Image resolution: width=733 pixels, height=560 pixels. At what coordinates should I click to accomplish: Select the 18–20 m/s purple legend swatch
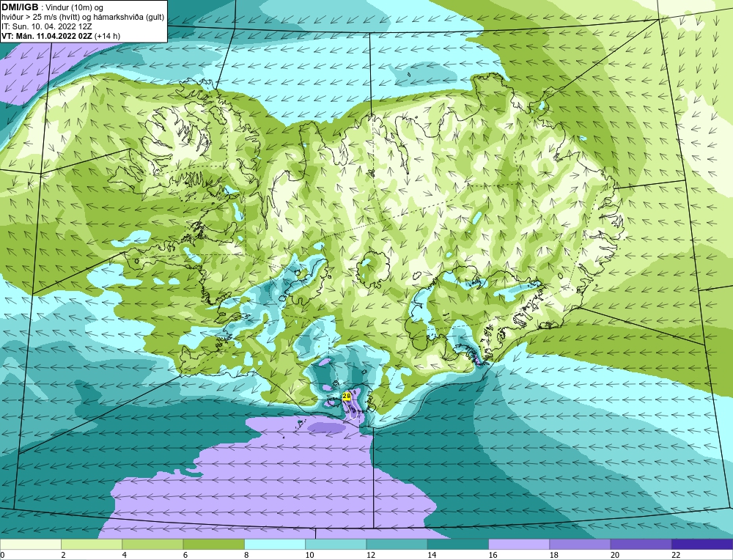[x=580, y=544]
